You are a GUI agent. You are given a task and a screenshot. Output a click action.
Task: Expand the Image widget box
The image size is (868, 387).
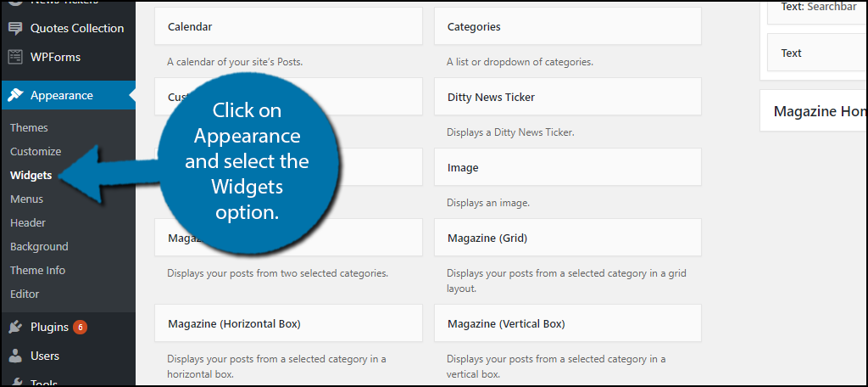tap(567, 167)
